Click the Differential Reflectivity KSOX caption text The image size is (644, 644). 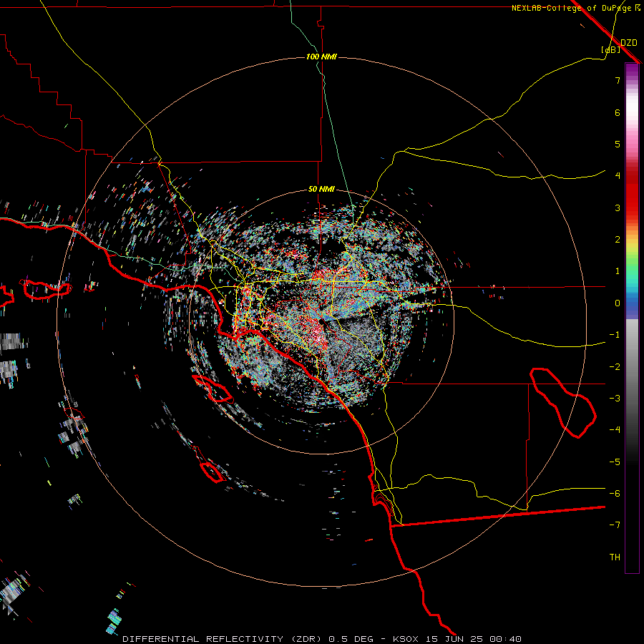point(322,639)
